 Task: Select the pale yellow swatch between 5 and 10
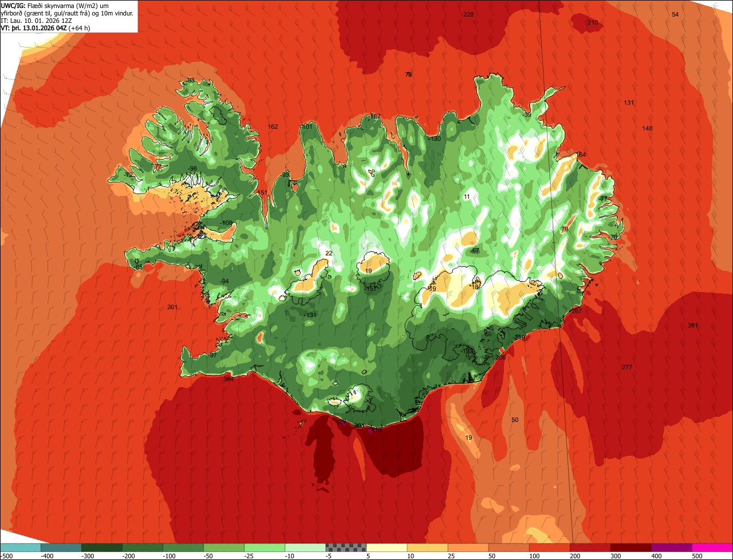point(387,547)
